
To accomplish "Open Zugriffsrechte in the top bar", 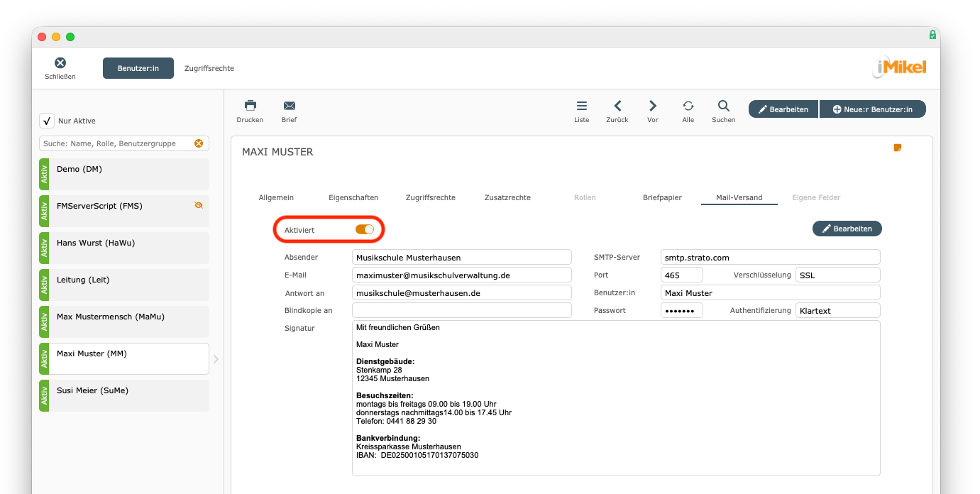I will (x=209, y=68).
